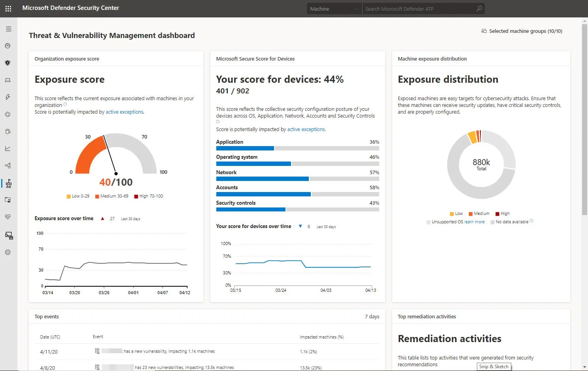The height and width of the screenshot is (371, 588).
Task: Open Incidents shield icon in sidebar
Action: [x=8, y=63]
